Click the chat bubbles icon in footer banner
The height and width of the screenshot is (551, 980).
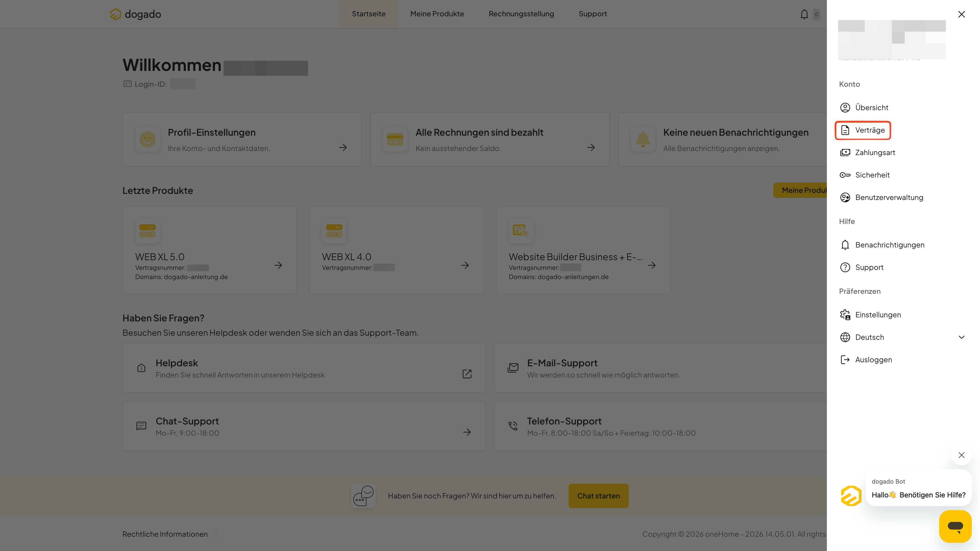363,496
